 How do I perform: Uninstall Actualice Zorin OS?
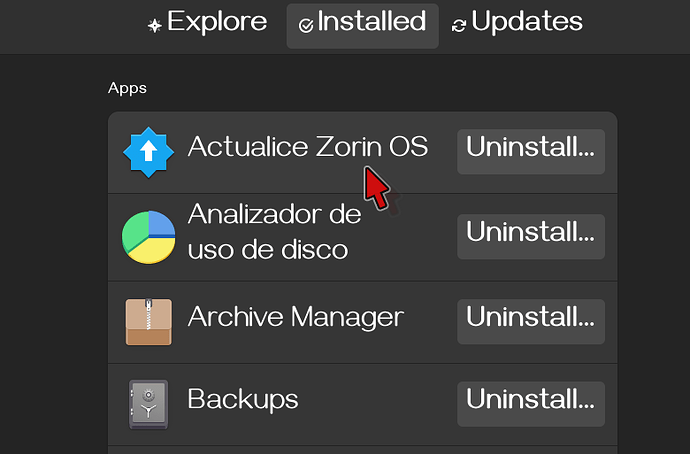tap(530, 151)
